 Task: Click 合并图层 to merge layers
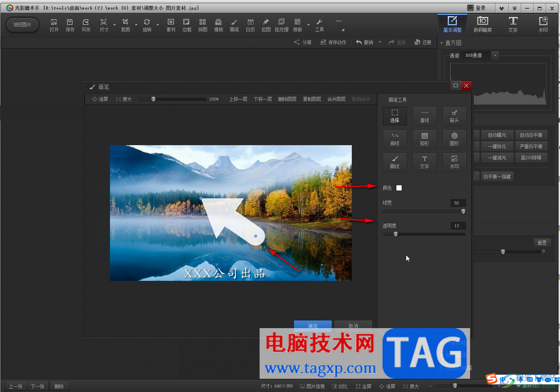click(x=336, y=99)
